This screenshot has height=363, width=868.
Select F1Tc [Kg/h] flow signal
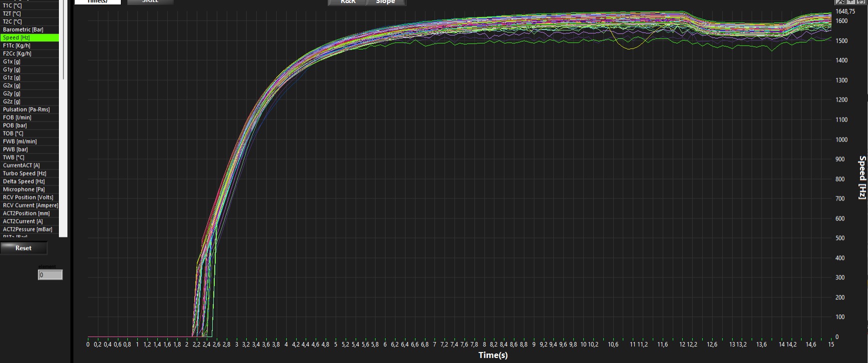16,45
